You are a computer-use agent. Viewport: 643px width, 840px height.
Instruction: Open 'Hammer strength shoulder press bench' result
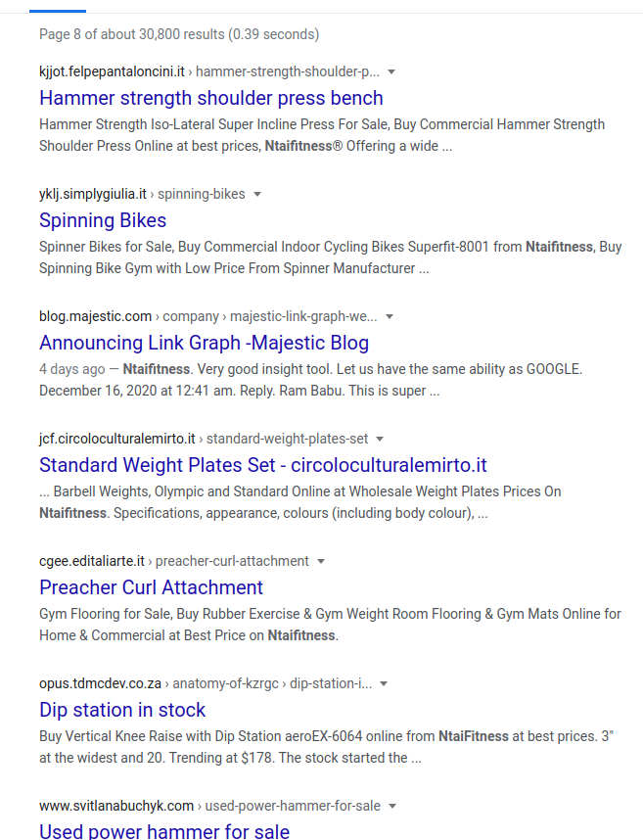[x=211, y=98]
